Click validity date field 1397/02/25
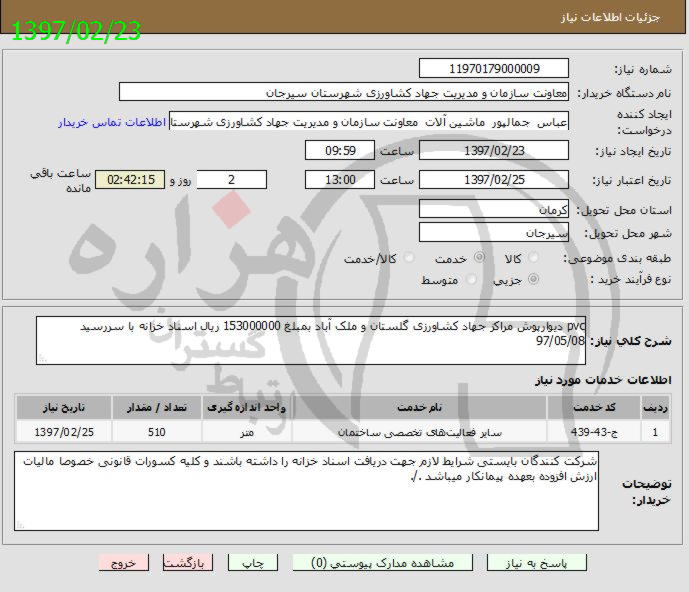The width and height of the screenshot is (689, 592). [x=494, y=180]
